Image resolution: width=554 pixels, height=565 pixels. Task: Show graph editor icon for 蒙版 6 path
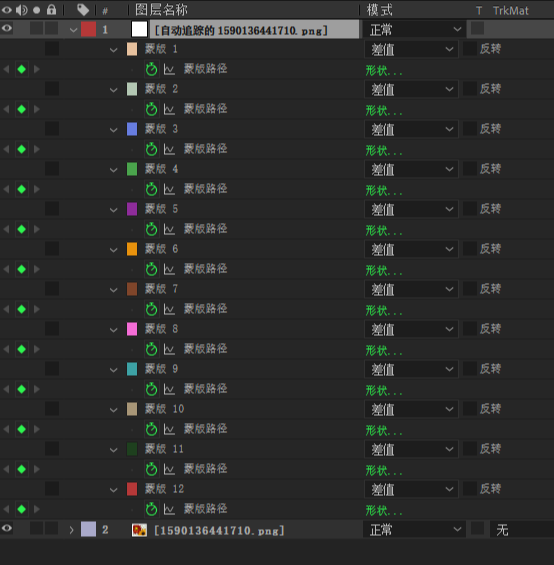click(x=169, y=269)
